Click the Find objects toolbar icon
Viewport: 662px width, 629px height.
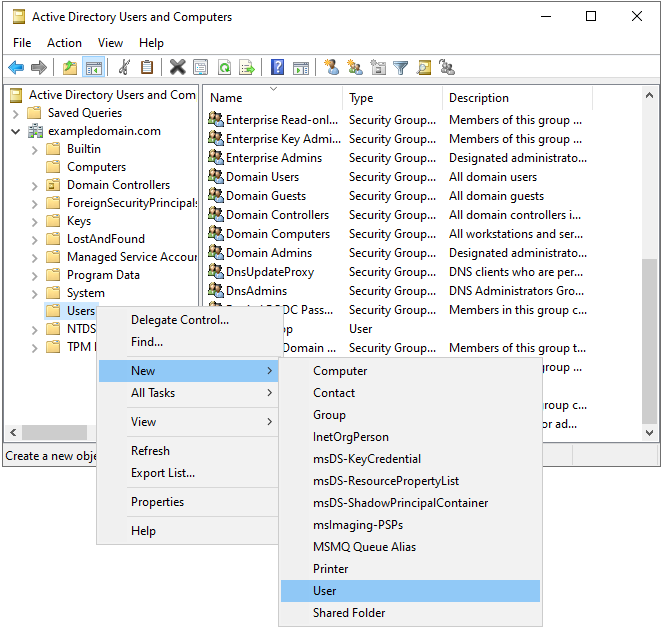424,68
